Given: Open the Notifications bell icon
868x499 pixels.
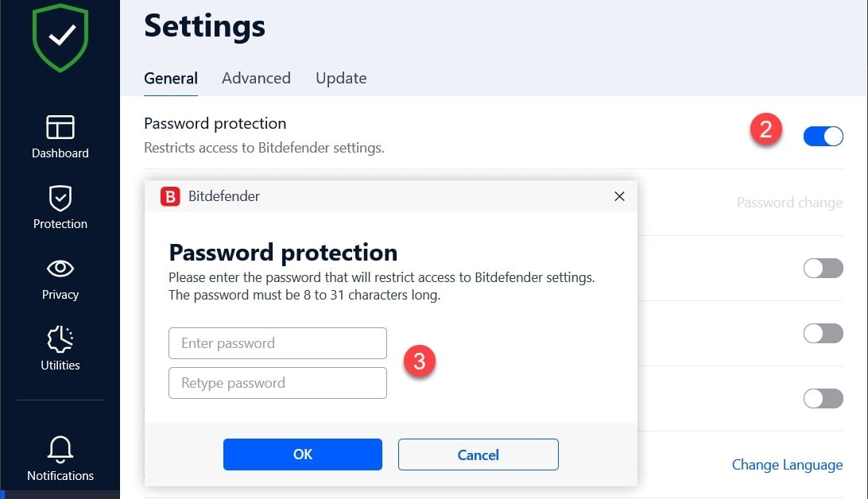Looking at the screenshot, I should [60, 450].
